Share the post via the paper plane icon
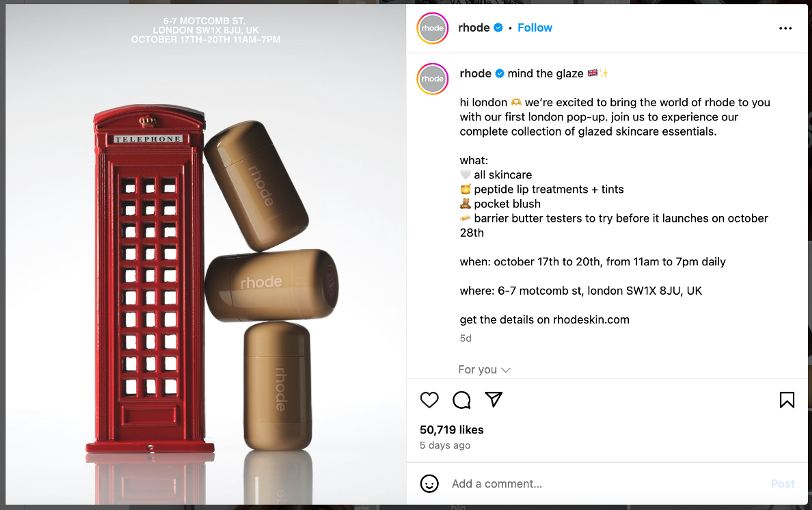Viewport: 812px width, 510px height. coord(493,400)
